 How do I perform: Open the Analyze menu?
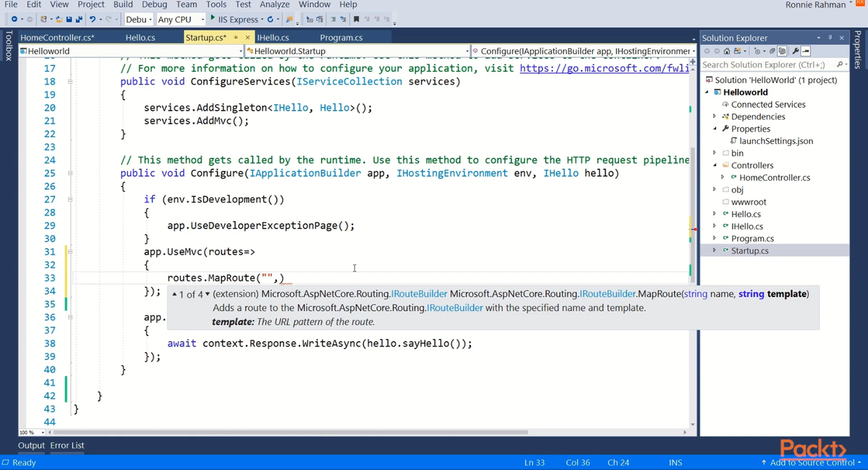pos(275,4)
